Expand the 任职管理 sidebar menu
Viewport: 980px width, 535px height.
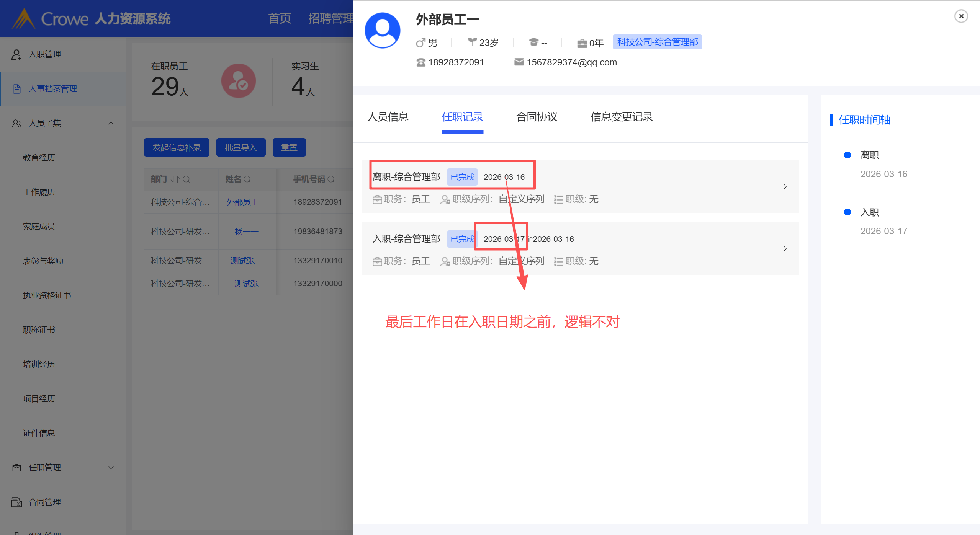click(111, 467)
